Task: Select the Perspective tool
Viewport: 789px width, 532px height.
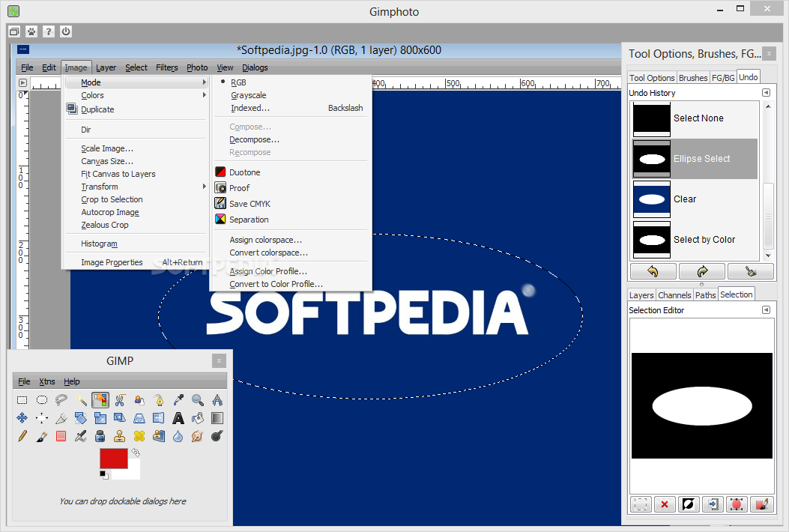Action: point(139,418)
